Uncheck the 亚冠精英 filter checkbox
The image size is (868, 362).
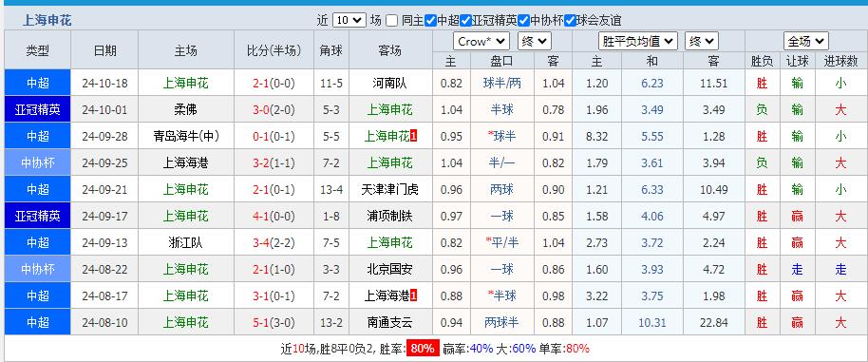click(x=465, y=21)
